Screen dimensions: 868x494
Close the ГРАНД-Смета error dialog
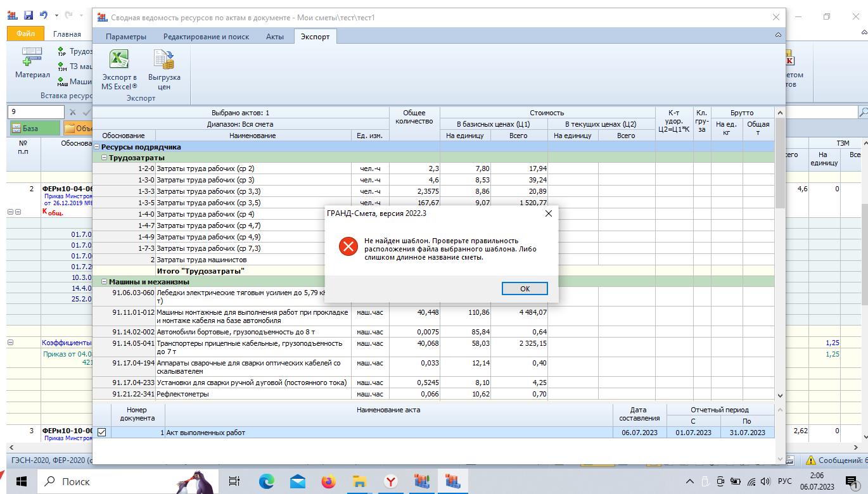[x=548, y=213]
